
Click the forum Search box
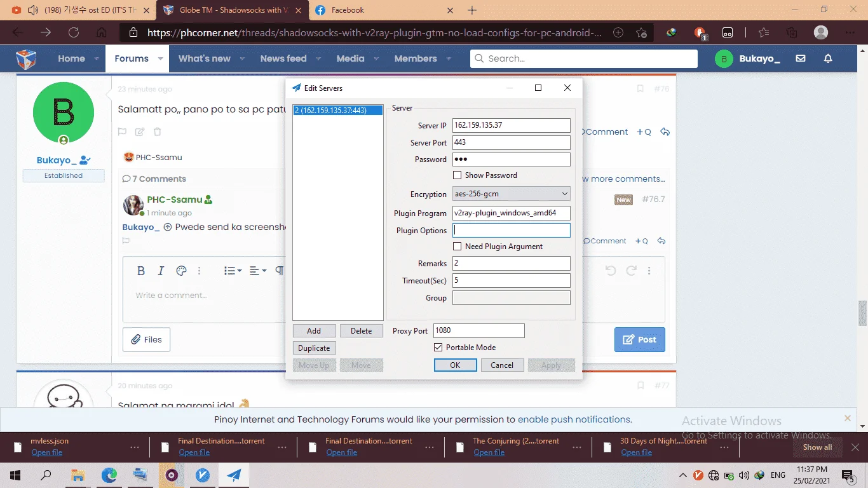coord(584,58)
